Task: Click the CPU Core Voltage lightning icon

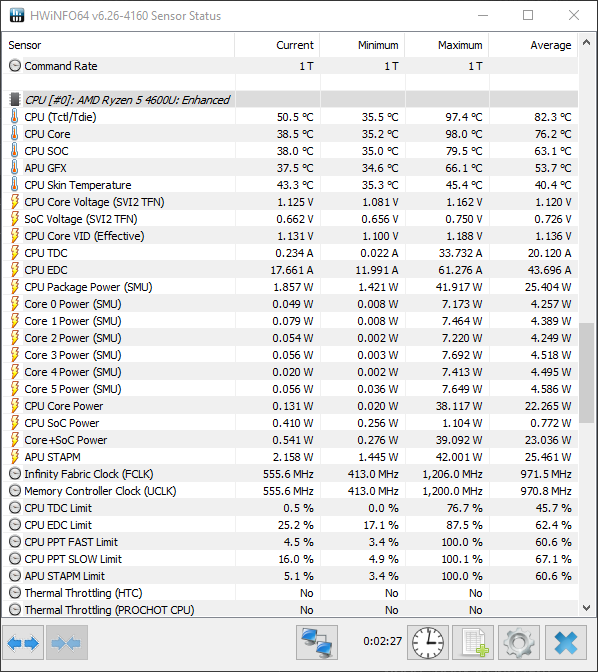Action: (x=15, y=202)
